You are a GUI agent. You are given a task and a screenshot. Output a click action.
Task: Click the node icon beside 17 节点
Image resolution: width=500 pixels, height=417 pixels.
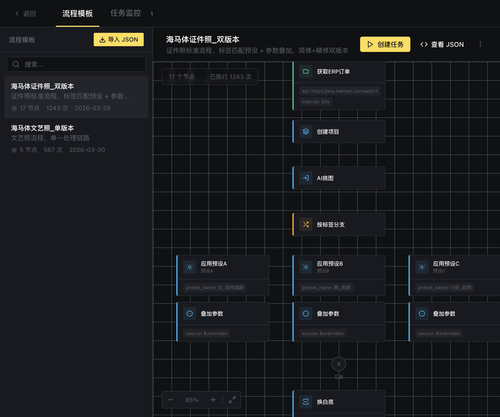click(x=14, y=108)
